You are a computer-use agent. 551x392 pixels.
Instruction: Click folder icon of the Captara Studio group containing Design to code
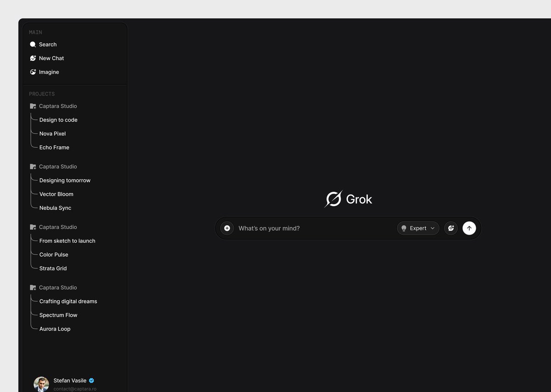pos(33,106)
